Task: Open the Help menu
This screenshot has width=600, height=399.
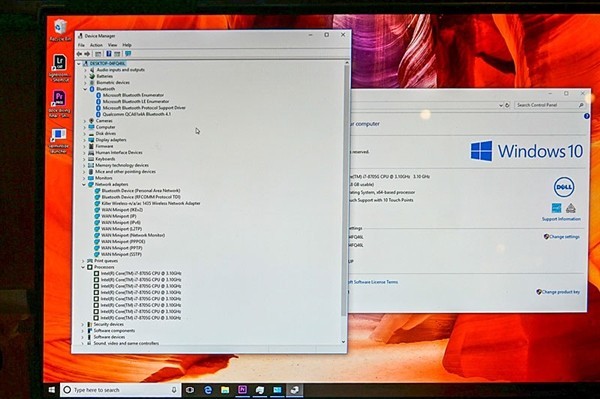Action: tap(127, 45)
